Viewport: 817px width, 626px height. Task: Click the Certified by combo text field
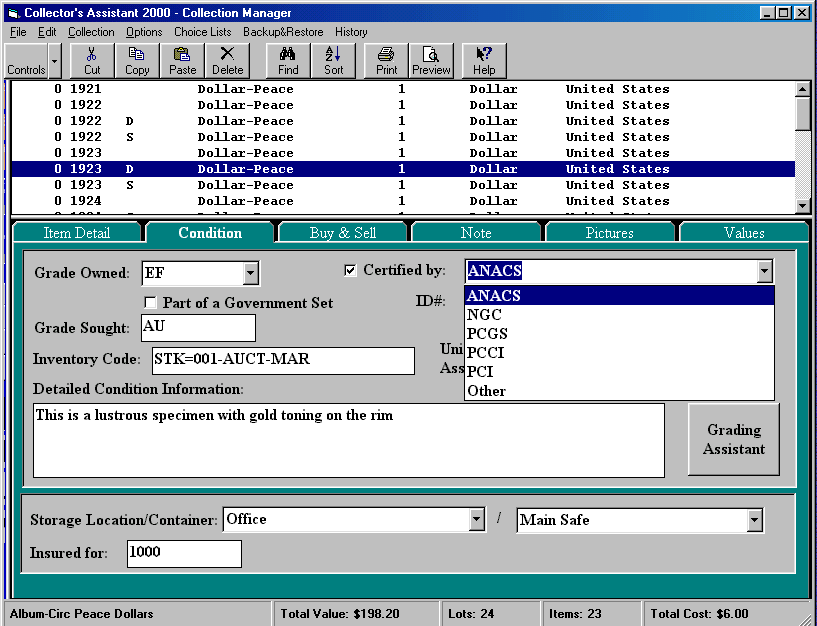[611, 271]
